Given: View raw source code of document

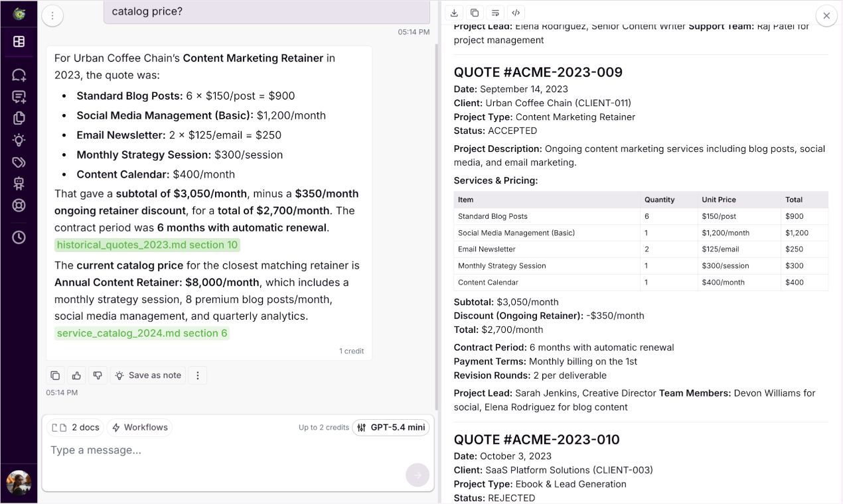Looking at the screenshot, I should tap(516, 13).
